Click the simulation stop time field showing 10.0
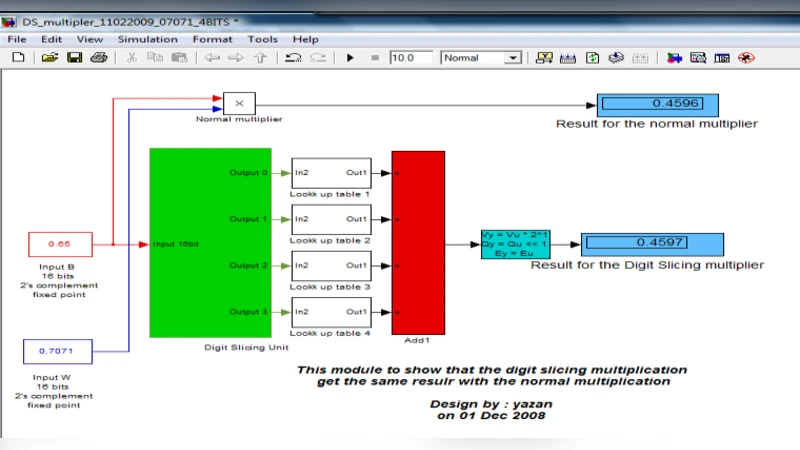This screenshot has width=800, height=450. click(411, 58)
